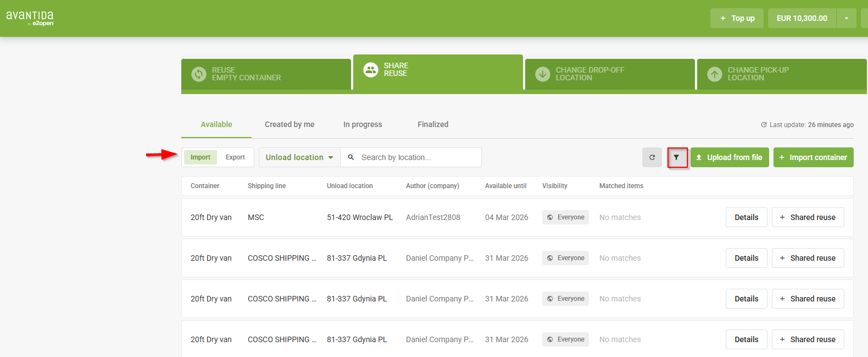Click the Available until column header
This screenshot has width=868, height=357.
(x=505, y=186)
